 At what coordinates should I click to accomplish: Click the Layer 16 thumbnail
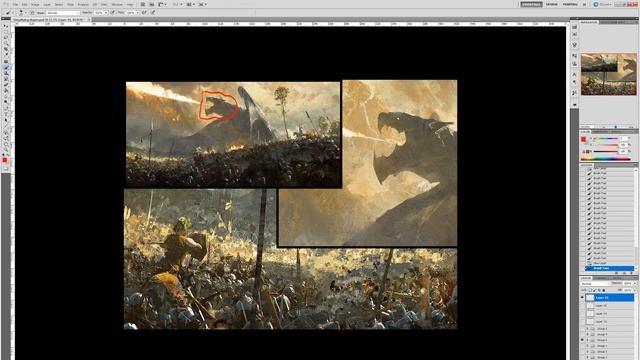click(590, 298)
